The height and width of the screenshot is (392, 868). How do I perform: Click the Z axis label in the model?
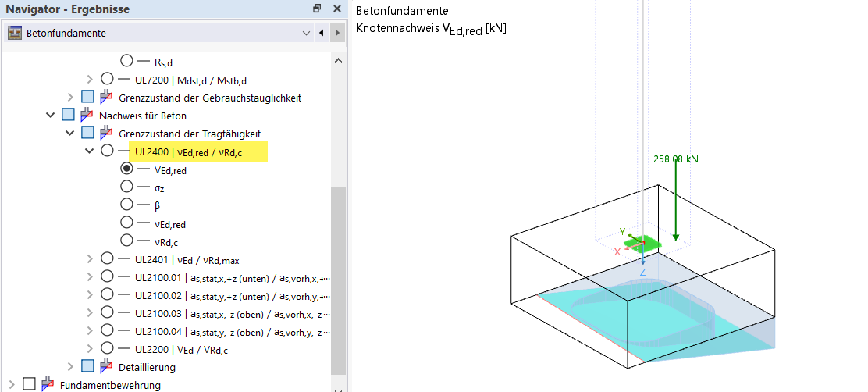[x=642, y=272]
